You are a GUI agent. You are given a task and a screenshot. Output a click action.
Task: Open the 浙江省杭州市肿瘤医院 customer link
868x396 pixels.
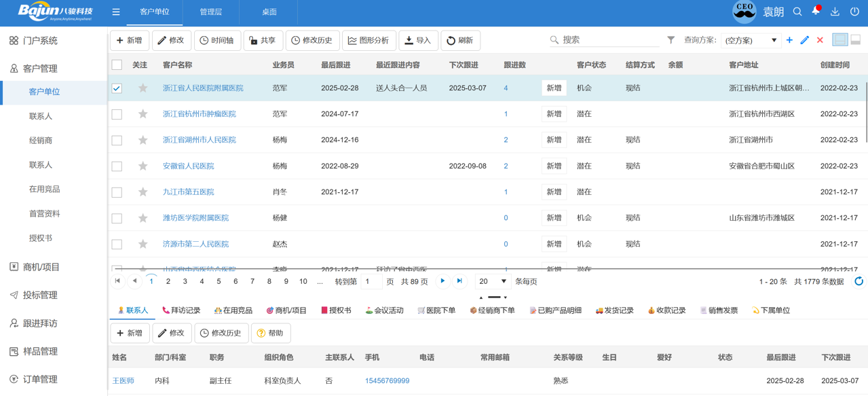(200, 114)
